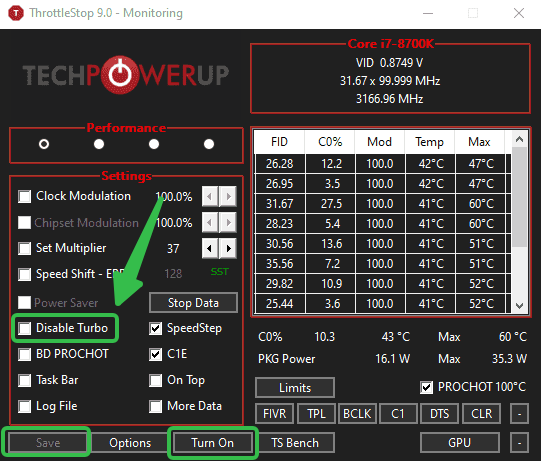The width and height of the screenshot is (541, 461).
Task: Toggle the Power Saver checkbox
Action: pyautogui.click(x=24, y=303)
